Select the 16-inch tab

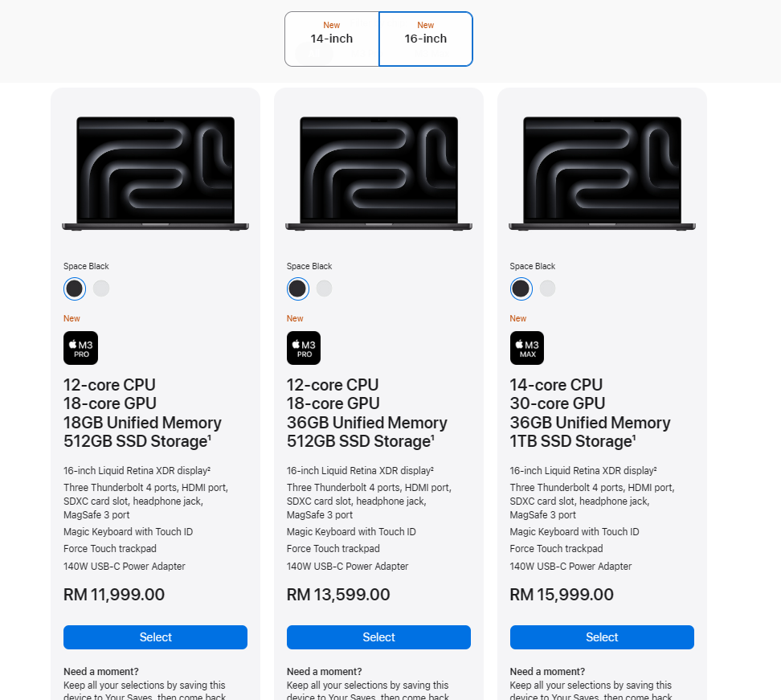coord(425,39)
